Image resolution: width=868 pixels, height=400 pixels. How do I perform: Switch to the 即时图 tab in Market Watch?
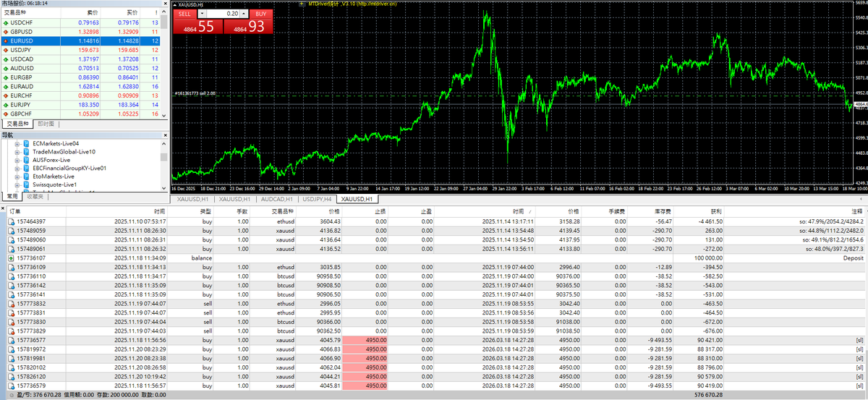point(46,124)
